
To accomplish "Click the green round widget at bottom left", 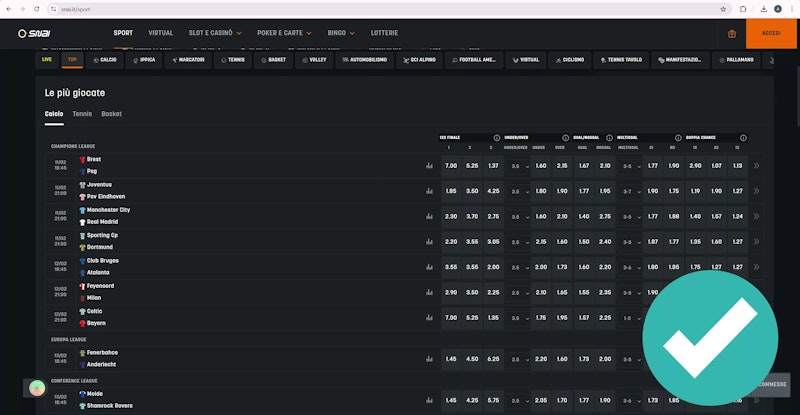I will [37, 388].
